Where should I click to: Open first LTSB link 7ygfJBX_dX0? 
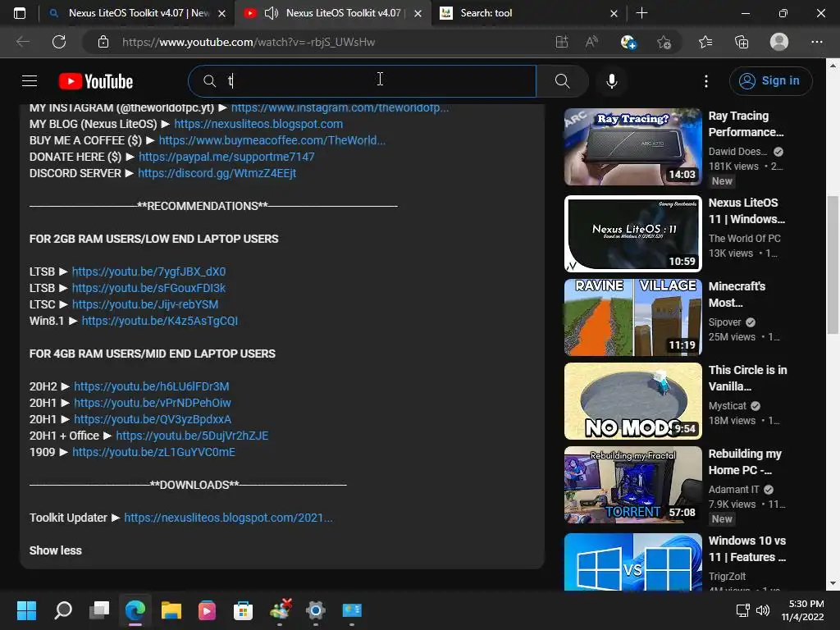click(148, 272)
